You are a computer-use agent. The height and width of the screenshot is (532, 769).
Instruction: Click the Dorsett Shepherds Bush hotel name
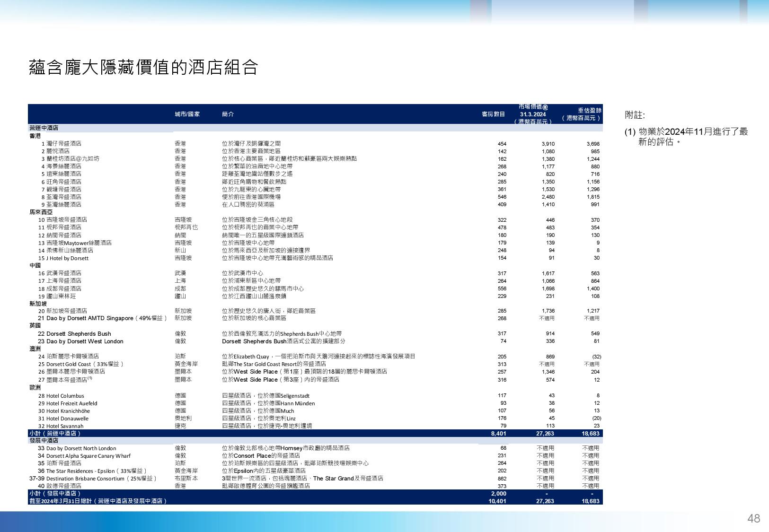click(79, 334)
